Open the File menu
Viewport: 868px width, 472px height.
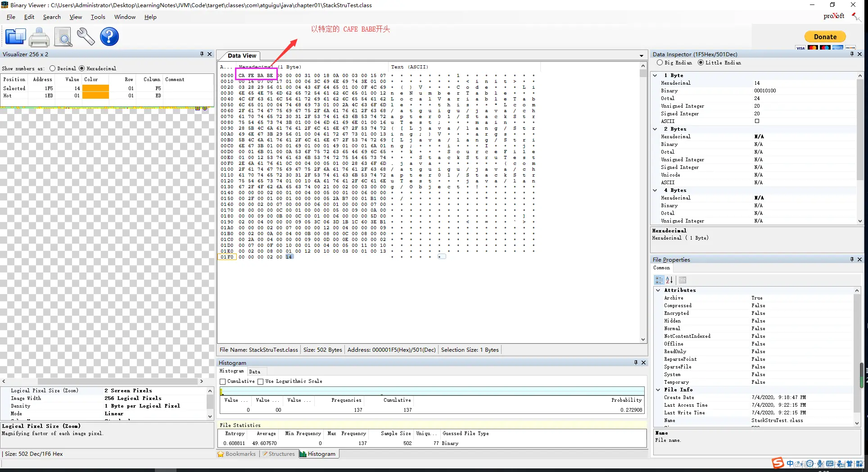pyautogui.click(x=11, y=17)
